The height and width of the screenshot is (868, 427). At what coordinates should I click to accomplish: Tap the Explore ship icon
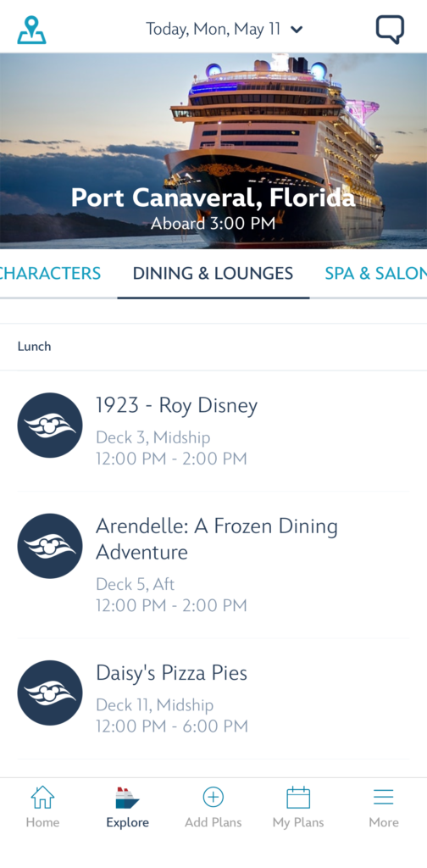128,798
